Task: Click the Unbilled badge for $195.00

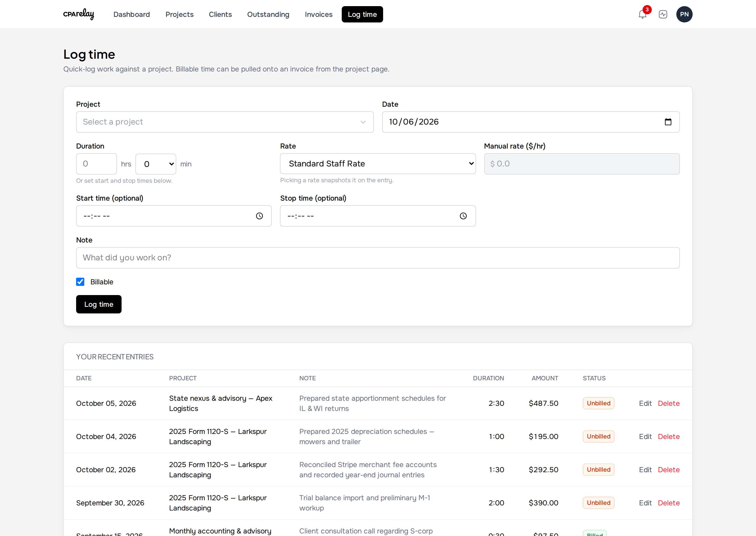Action: [x=598, y=436]
